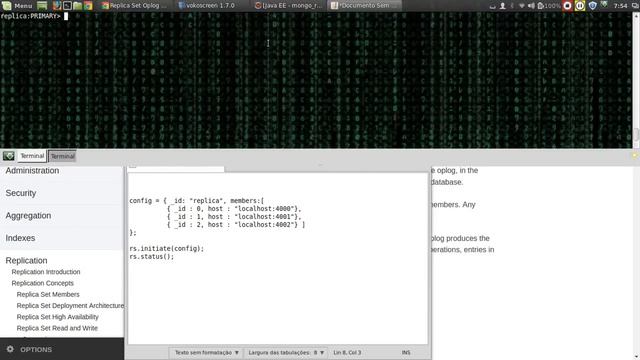Open the Replication sidebar section
This screenshot has width=640, height=360.
coord(26,260)
